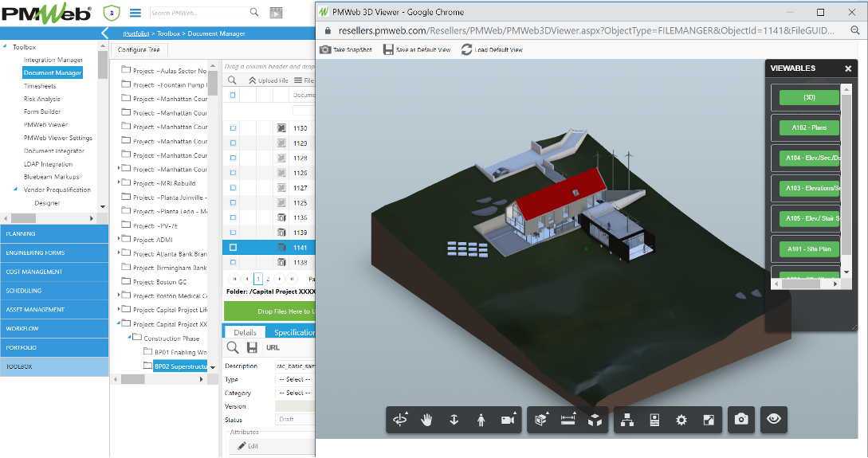Open the Properties panel icon
This screenshot has width=868, height=458.
654,420
